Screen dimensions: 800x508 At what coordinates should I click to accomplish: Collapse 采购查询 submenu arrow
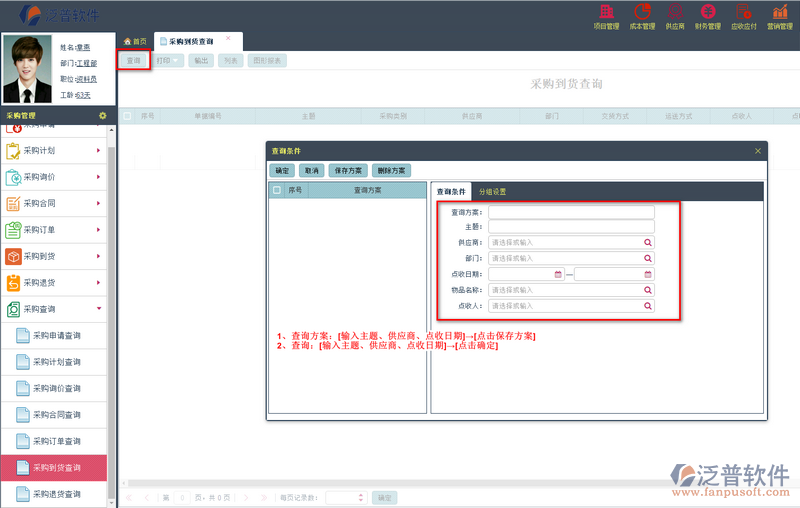(x=98, y=309)
